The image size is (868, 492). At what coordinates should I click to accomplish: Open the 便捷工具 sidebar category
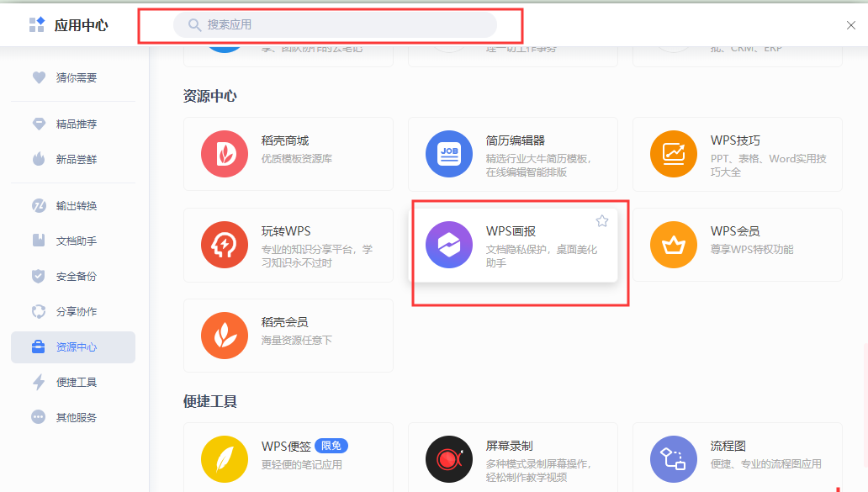(x=73, y=383)
